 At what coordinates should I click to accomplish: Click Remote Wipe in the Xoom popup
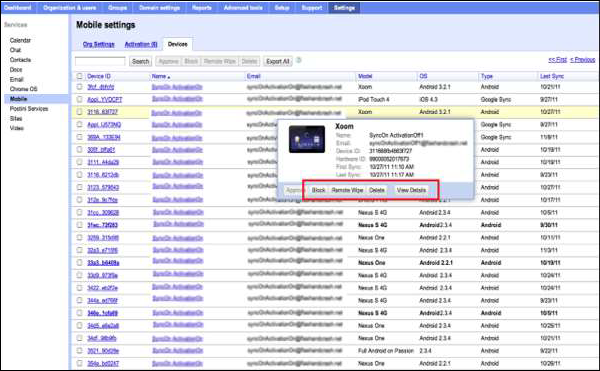pyautogui.click(x=347, y=190)
